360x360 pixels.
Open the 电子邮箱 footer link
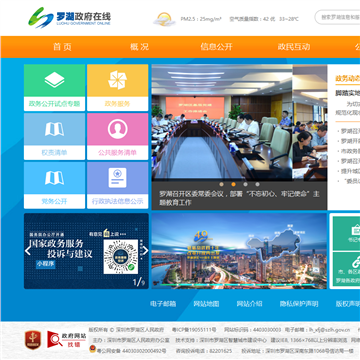point(163,304)
